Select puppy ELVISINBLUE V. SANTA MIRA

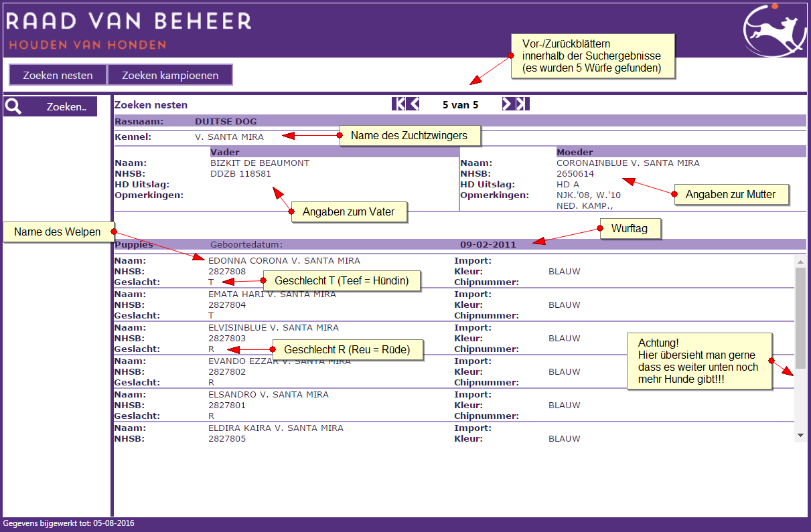(x=273, y=328)
